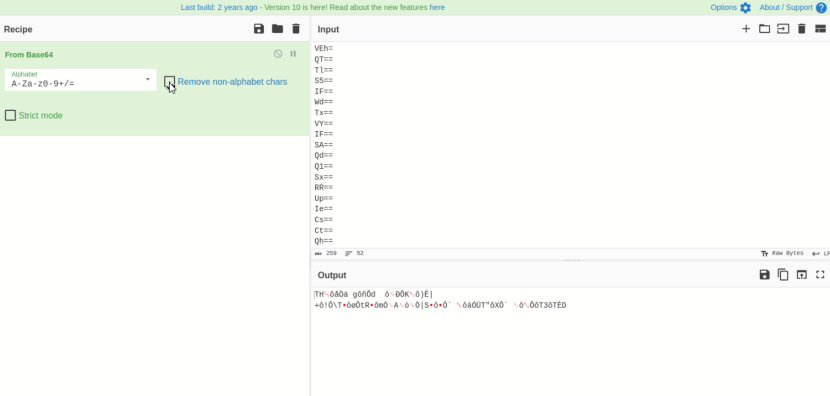Change end-of-line sequence LF
830x396 pixels.
(x=821, y=254)
